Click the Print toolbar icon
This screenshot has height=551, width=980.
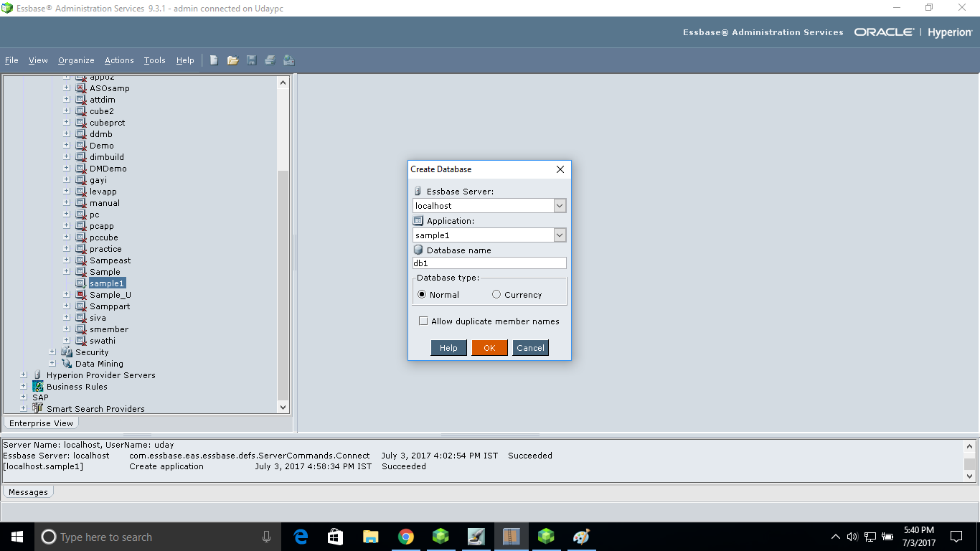click(x=270, y=60)
